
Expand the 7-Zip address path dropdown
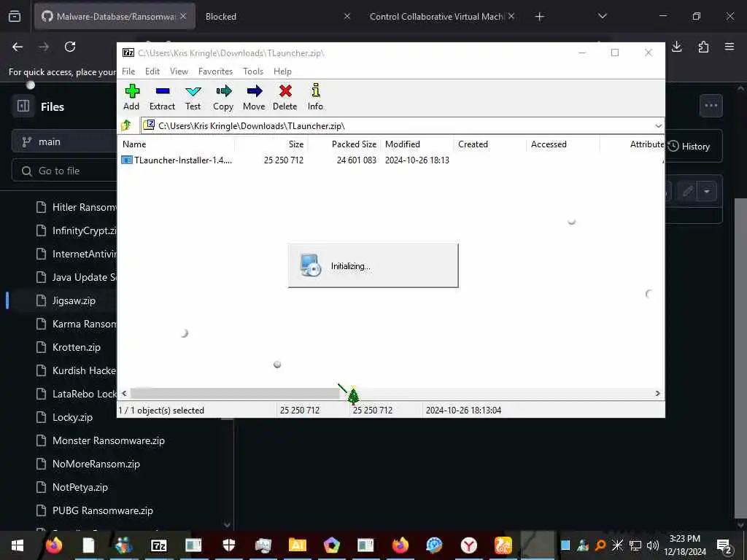tap(659, 125)
